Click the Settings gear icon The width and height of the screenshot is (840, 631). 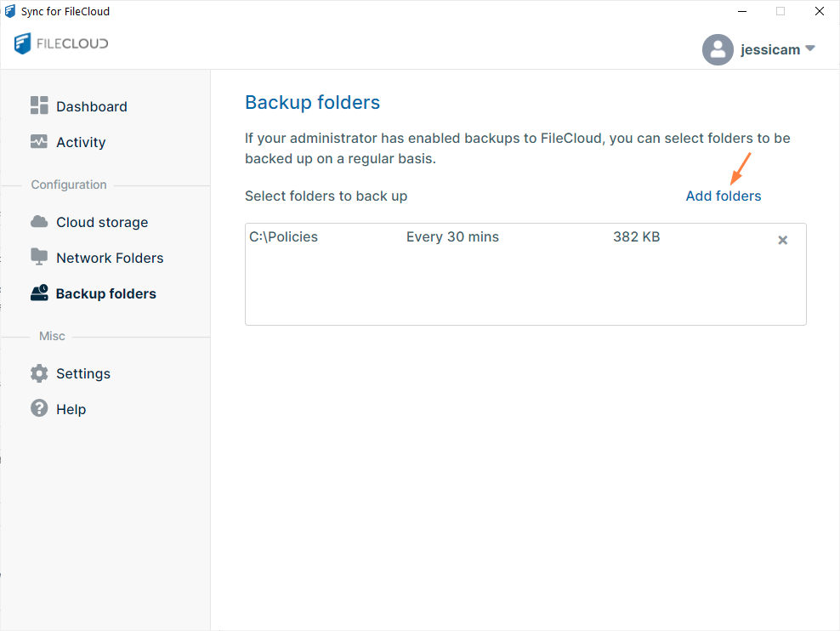pos(39,373)
